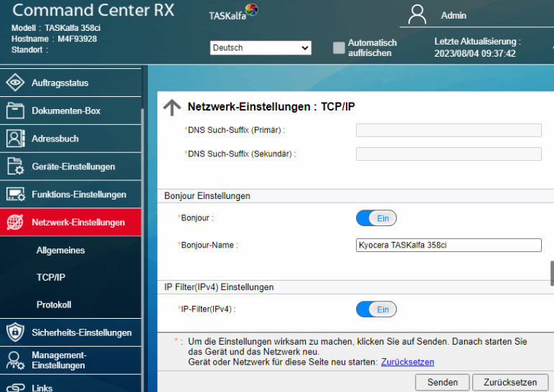Click the Netzwerk-Einstellungen globe icon
The width and height of the screenshot is (554, 392).
tap(15, 223)
